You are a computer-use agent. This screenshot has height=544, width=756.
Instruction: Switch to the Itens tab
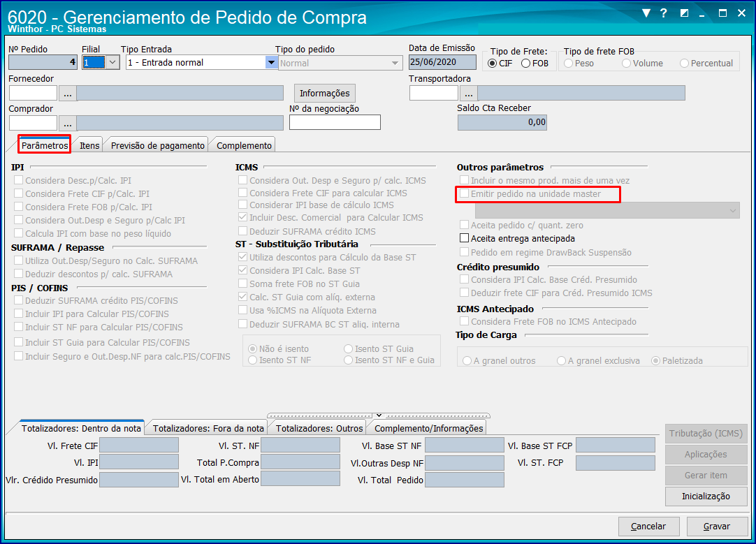point(89,145)
